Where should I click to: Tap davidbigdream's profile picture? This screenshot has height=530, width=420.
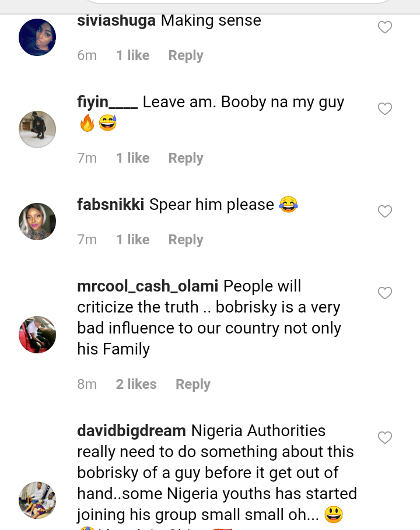37,500
